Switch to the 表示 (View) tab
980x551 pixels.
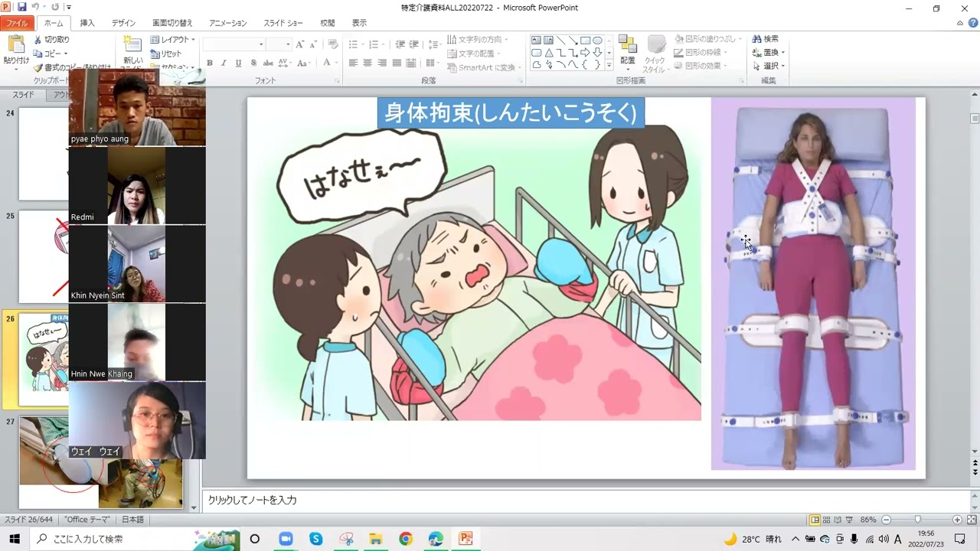click(359, 23)
